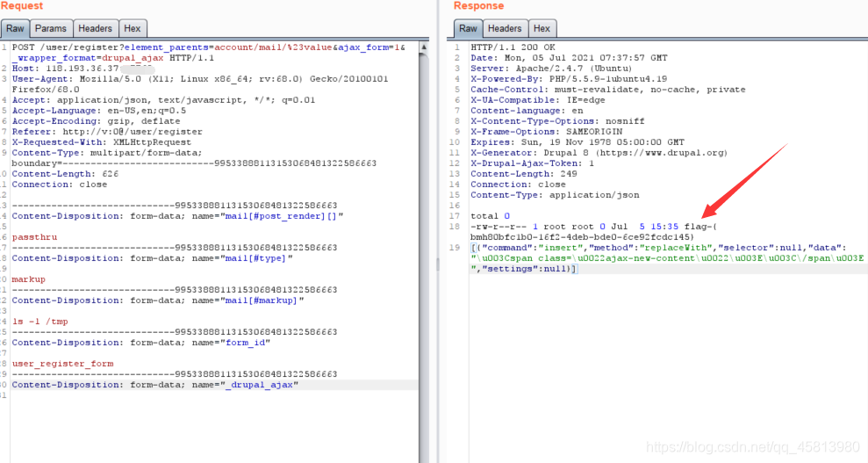Click the 'ls -l /tmp' command line

(x=39, y=322)
